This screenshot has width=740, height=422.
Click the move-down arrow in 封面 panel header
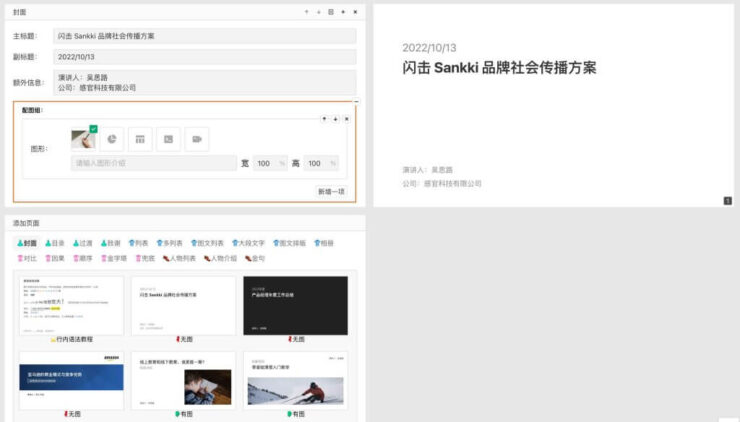point(319,12)
